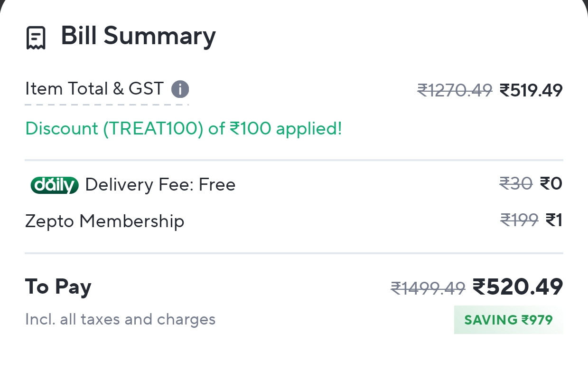Tap the Delivery Fee: Free text

point(160,184)
